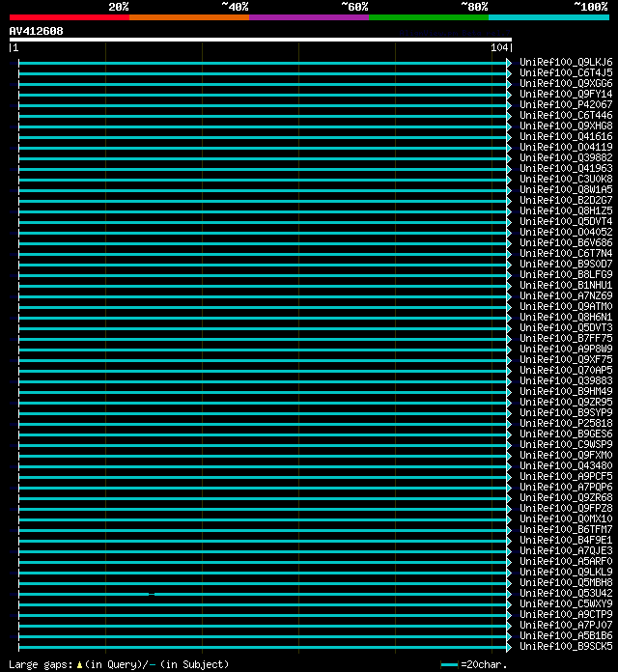Select the UniRef100_Q5DVT4 label

tap(566, 221)
